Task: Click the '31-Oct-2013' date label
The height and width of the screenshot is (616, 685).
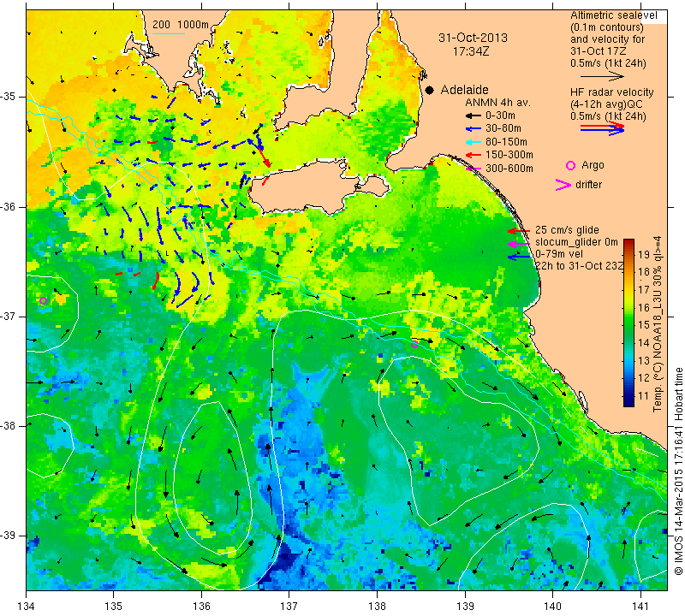Action: point(474,38)
